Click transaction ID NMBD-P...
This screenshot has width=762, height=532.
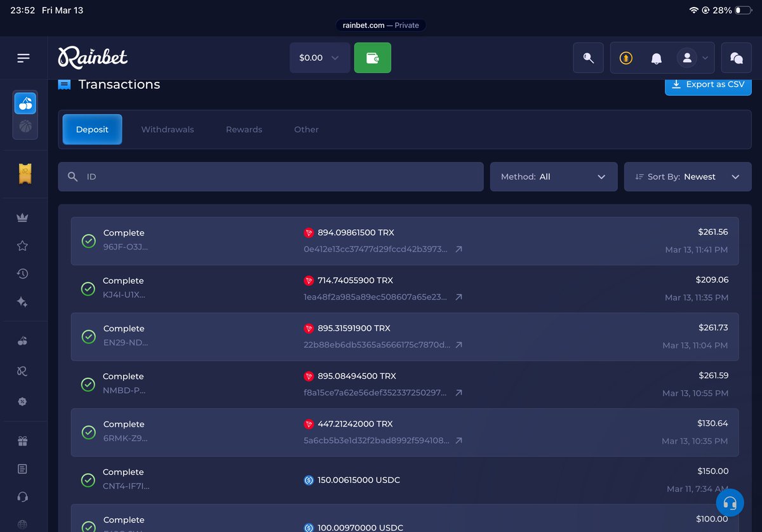tap(124, 390)
